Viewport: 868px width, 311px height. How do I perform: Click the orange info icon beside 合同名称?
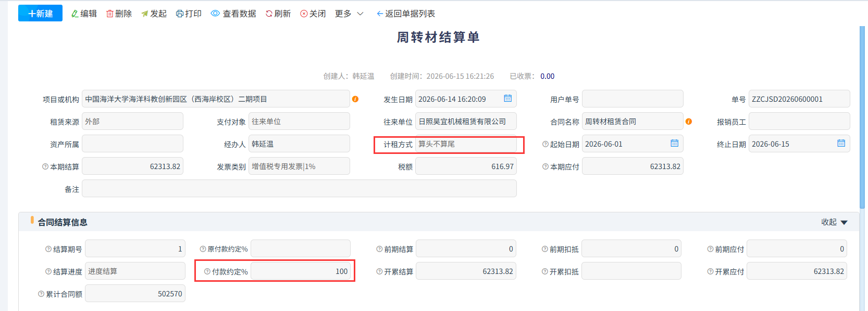click(x=689, y=122)
